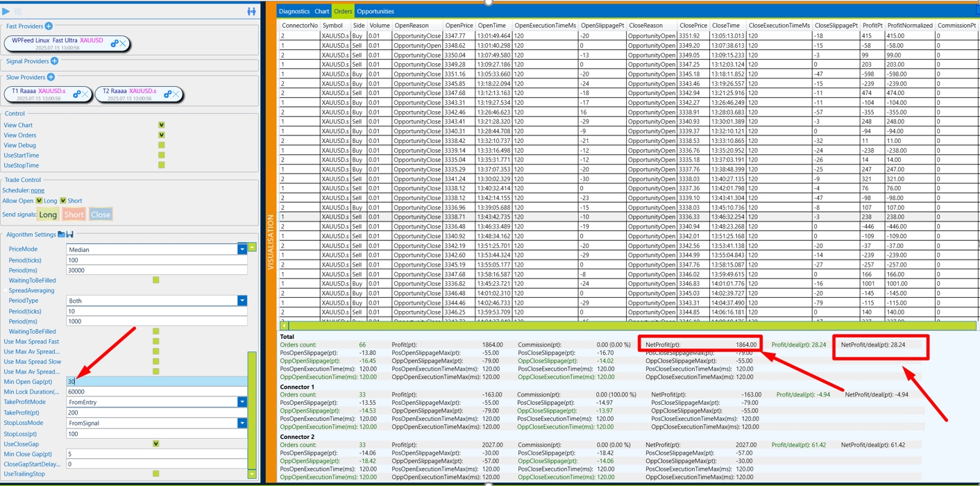The image size is (980, 486).
Task: Click the 'Connector 2' summary heading
Action: click(x=297, y=437)
